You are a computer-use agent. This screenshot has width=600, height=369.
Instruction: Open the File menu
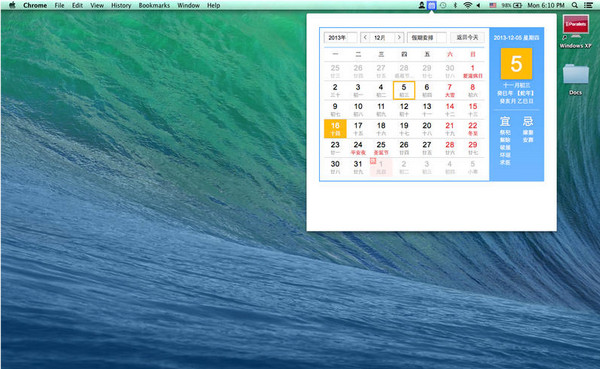[x=59, y=5]
